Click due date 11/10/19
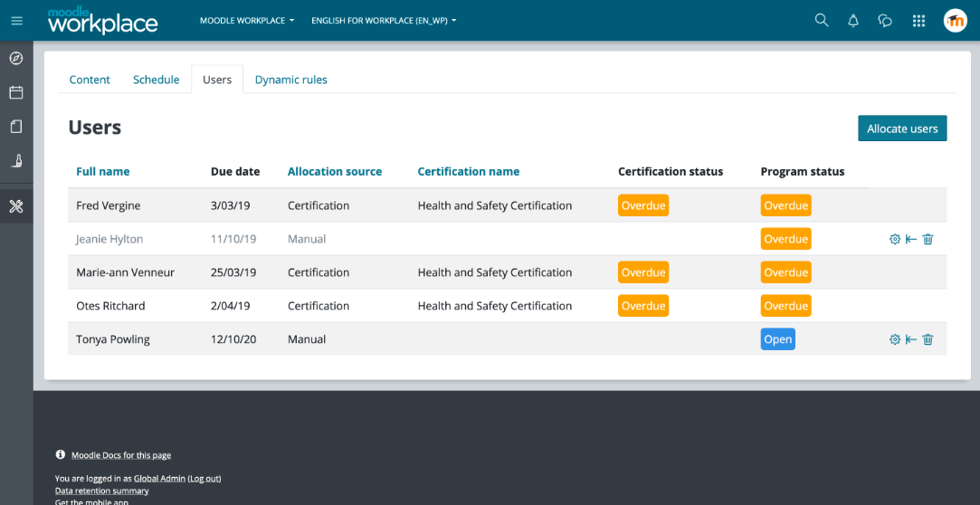The width and height of the screenshot is (980, 505). 233,239
